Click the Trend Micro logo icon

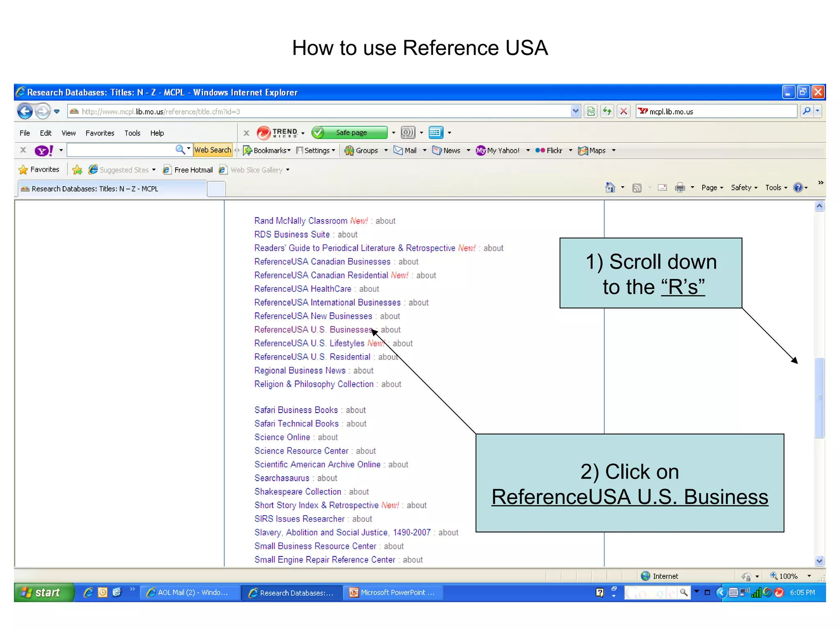(x=264, y=132)
